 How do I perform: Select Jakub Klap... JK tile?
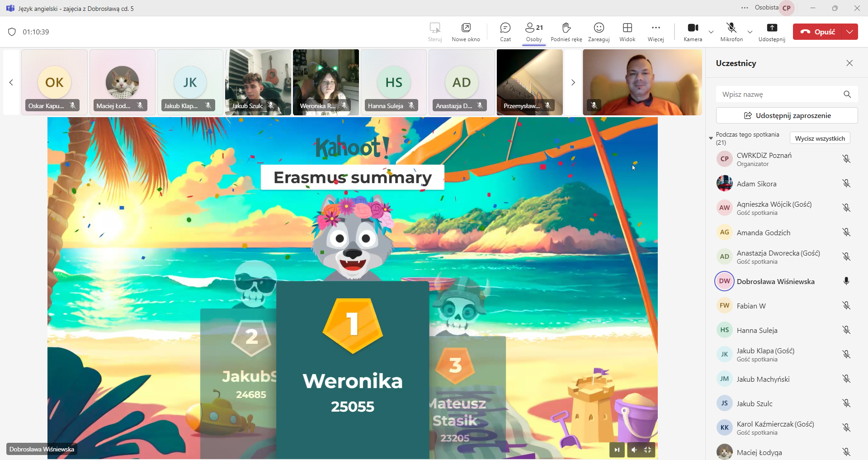[x=190, y=82]
